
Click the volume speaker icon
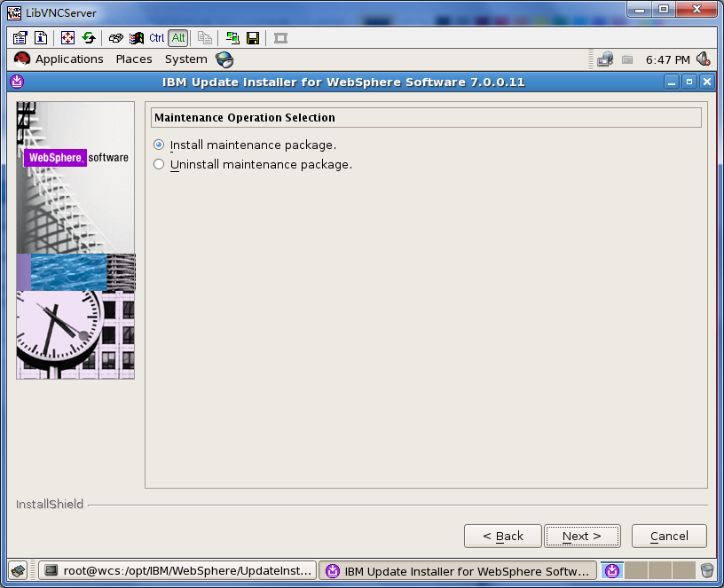pos(704,59)
